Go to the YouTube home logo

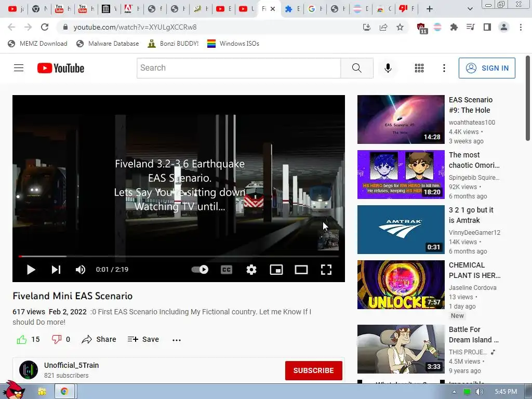click(61, 68)
